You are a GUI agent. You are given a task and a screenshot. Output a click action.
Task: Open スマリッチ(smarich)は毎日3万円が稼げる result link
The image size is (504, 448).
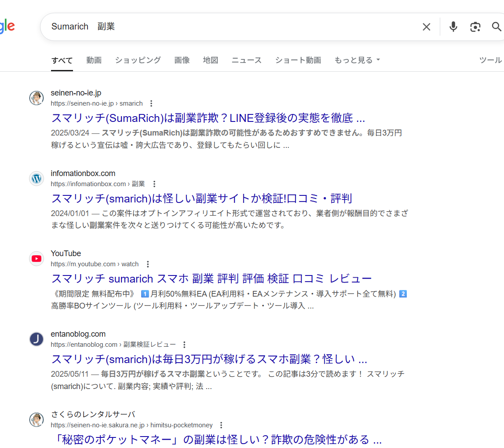coord(209,359)
